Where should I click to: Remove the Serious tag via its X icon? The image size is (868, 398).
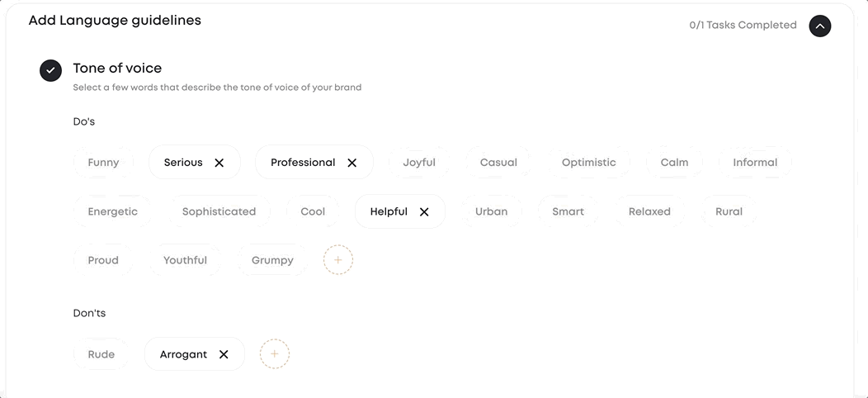[x=219, y=163]
